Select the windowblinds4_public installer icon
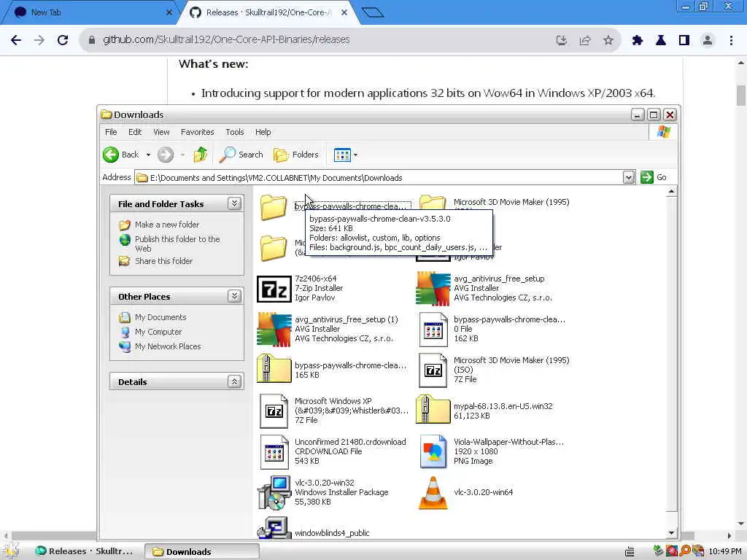747x560 pixels. click(274, 528)
